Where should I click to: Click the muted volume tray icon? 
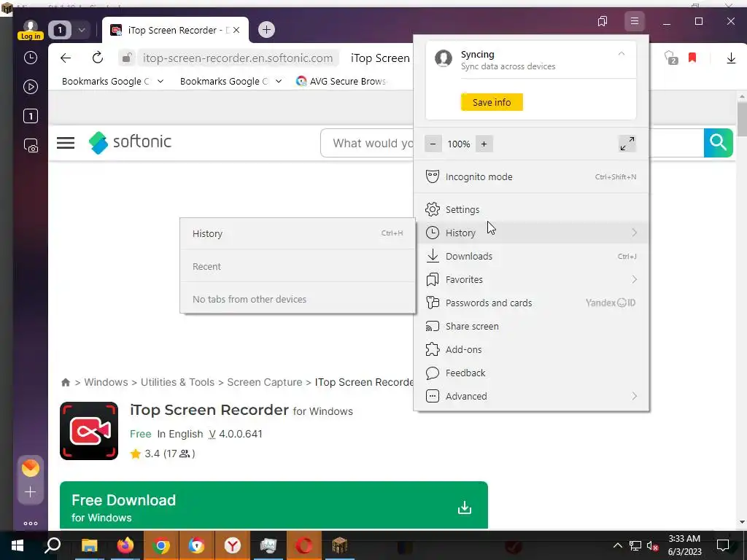[653, 545]
